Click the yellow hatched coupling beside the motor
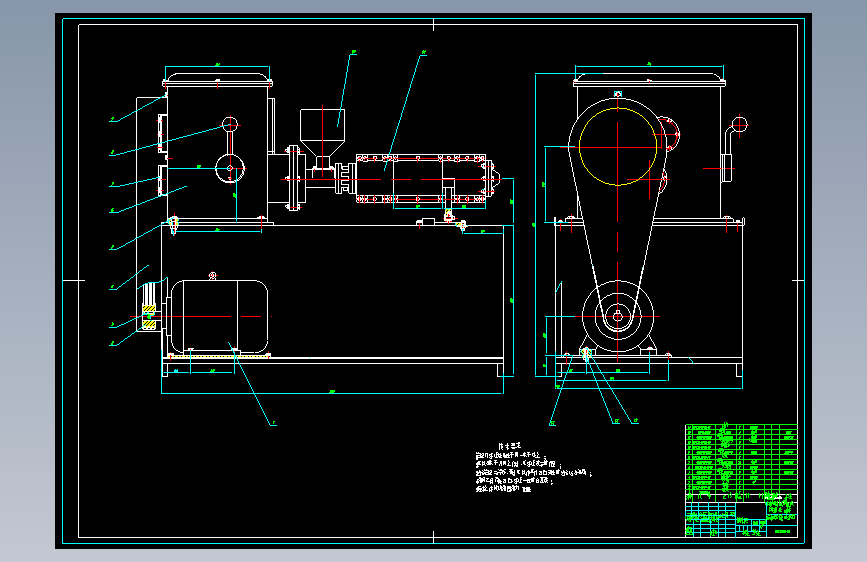867x562 pixels. [x=149, y=316]
